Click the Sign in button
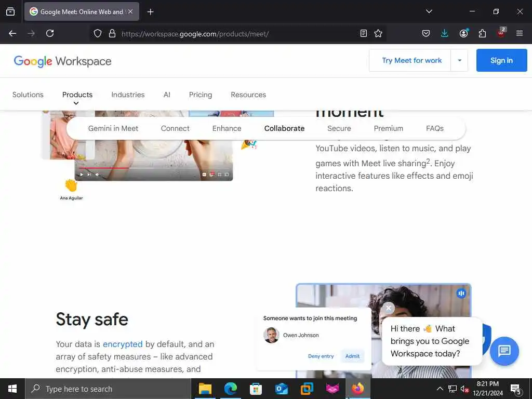 [x=501, y=60]
